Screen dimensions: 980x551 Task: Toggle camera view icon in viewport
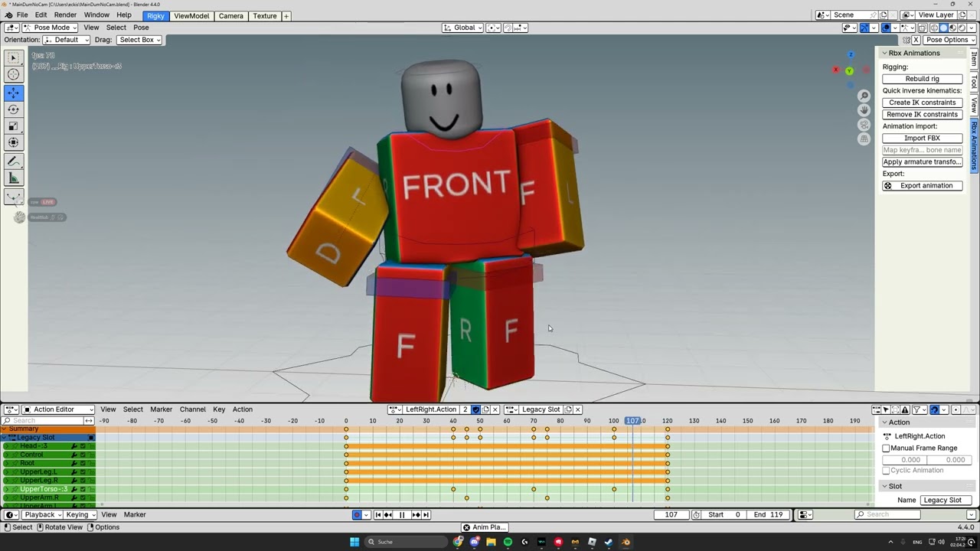click(864, 125)
